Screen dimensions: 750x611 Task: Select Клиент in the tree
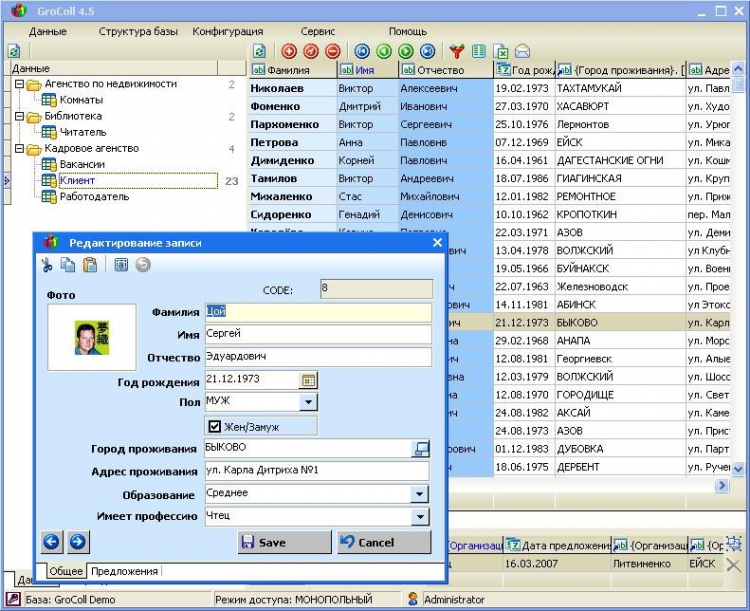tap(77, 180)
